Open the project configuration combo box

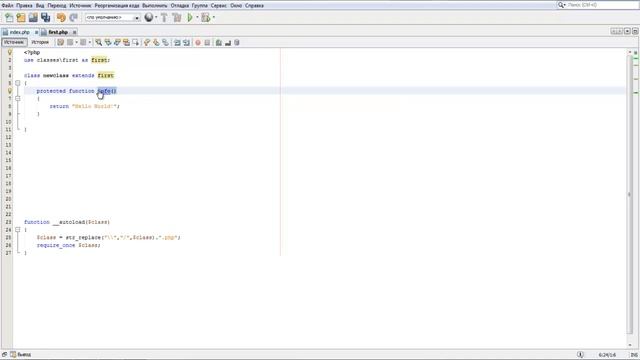coord(113,18)
